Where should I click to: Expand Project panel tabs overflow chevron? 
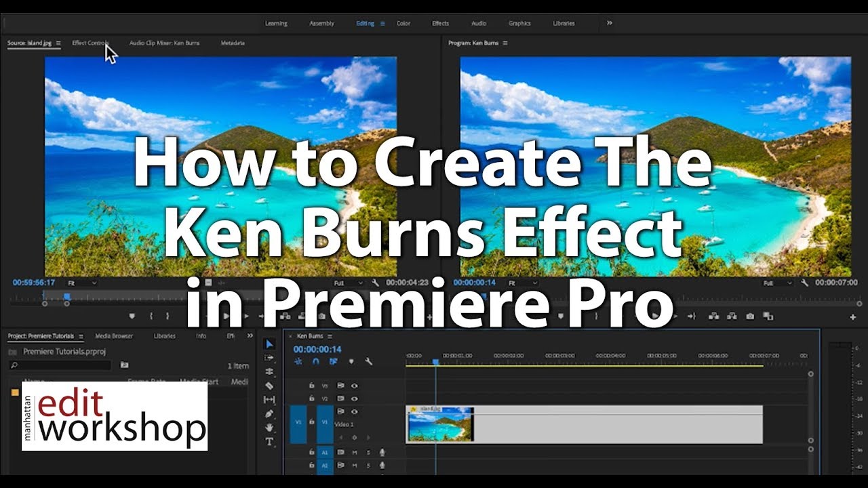[250, 336]
